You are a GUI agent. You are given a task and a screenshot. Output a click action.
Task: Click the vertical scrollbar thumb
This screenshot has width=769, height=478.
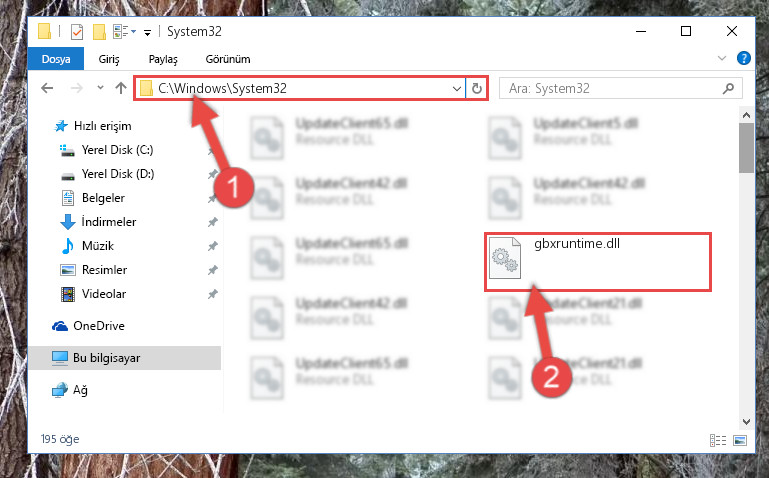pos(746,148)
